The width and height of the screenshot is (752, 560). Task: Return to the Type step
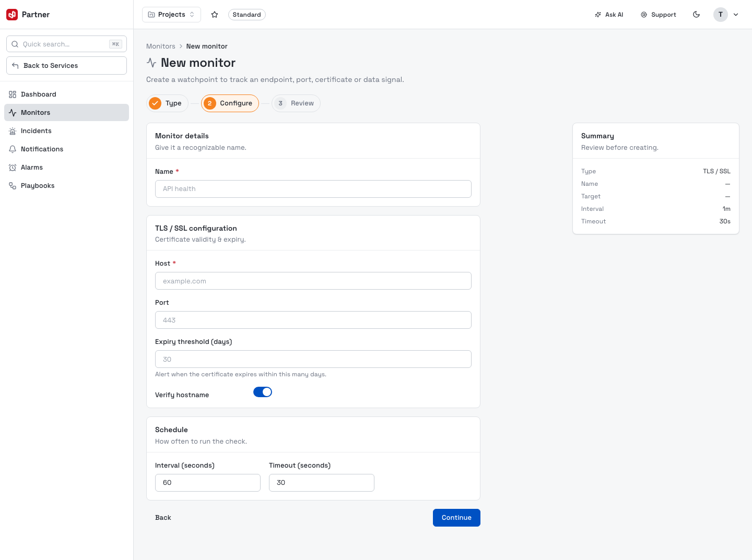tap(167, 103)
